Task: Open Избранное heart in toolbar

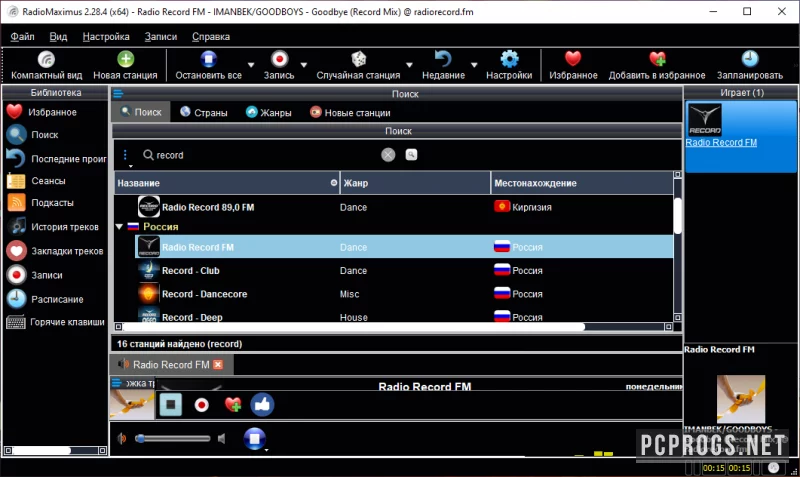Action: click(x=573, y=65)
